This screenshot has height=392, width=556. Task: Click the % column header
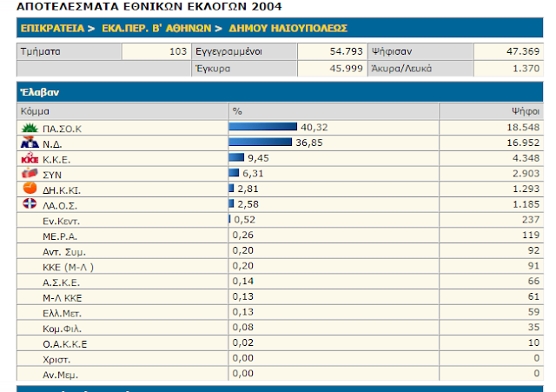pos(237,111)
